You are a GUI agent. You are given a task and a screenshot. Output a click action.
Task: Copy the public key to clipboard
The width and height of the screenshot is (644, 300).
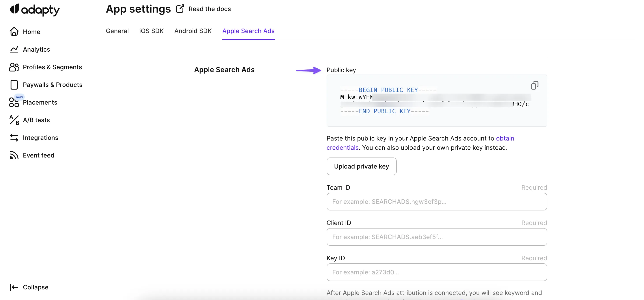pyautogui.click(x=534, y=86)
